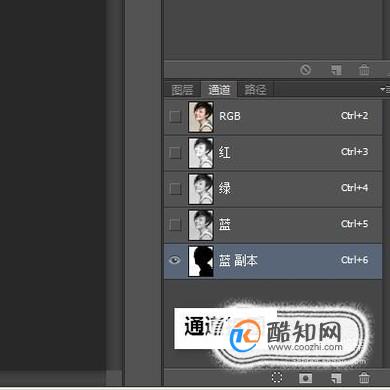The width and height of the screenshot is (390, 390).
Task: Toggle visibility of the 红 channel
Action: 175,153
